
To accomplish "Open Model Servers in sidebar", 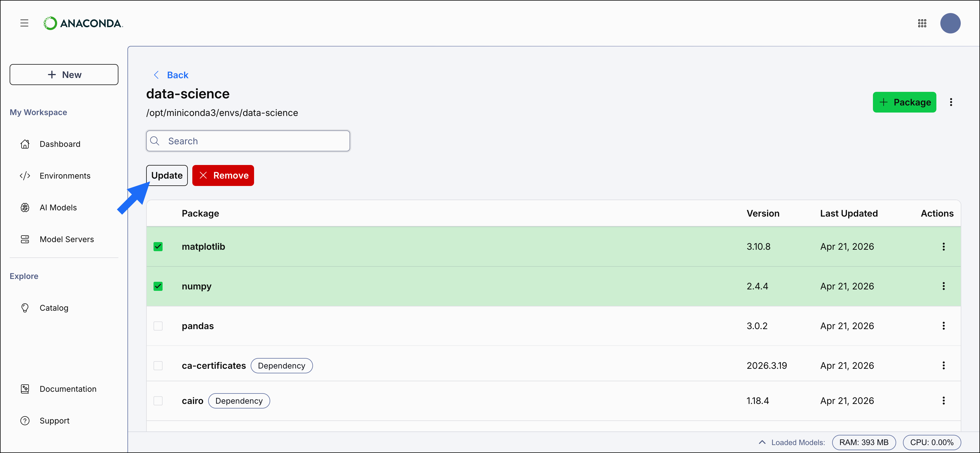I will tap(67, 239).
